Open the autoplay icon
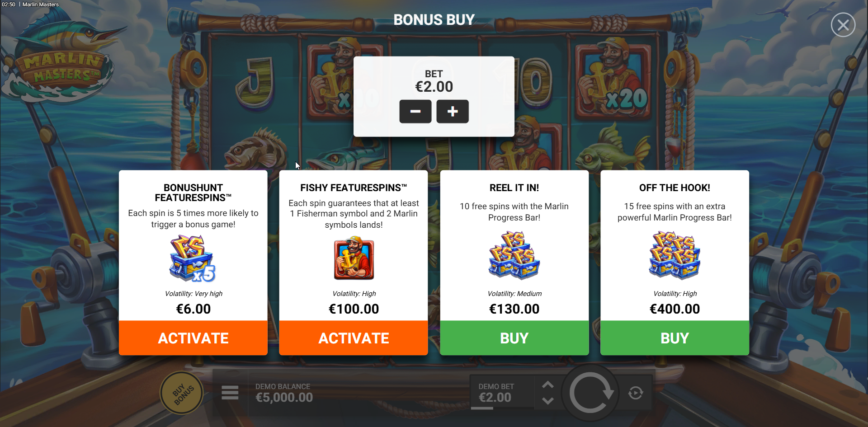Image resolution: width=868 pixels, height=427 pixels. [x=636, y=393]
